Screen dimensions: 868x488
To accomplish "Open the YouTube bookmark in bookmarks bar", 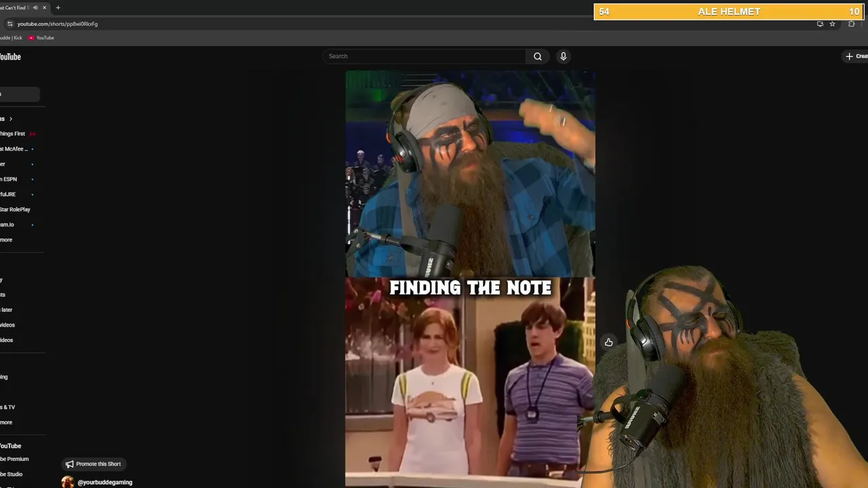I will [41, 38].
